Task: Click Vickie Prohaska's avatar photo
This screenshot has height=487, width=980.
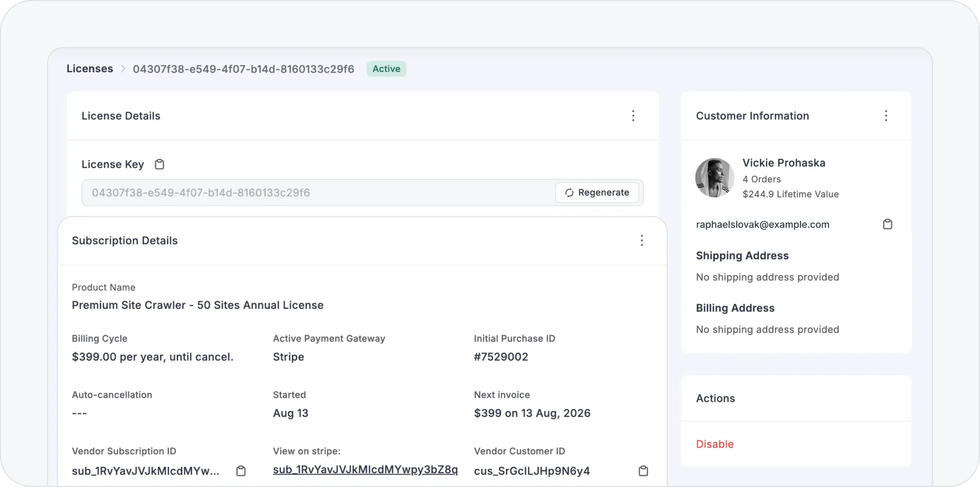Action: point(714,178)
